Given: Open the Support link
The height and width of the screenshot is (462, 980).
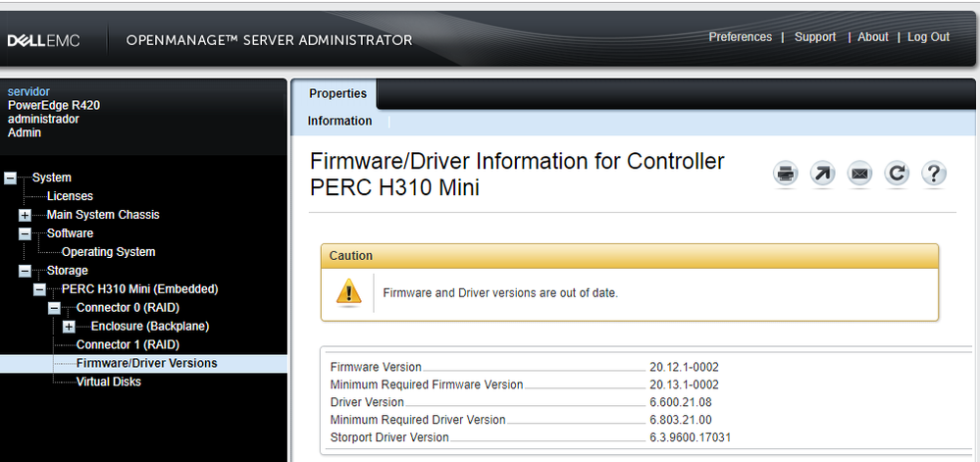Looking at the screenshot, I should pyautogui.click(x=815, y=37).
